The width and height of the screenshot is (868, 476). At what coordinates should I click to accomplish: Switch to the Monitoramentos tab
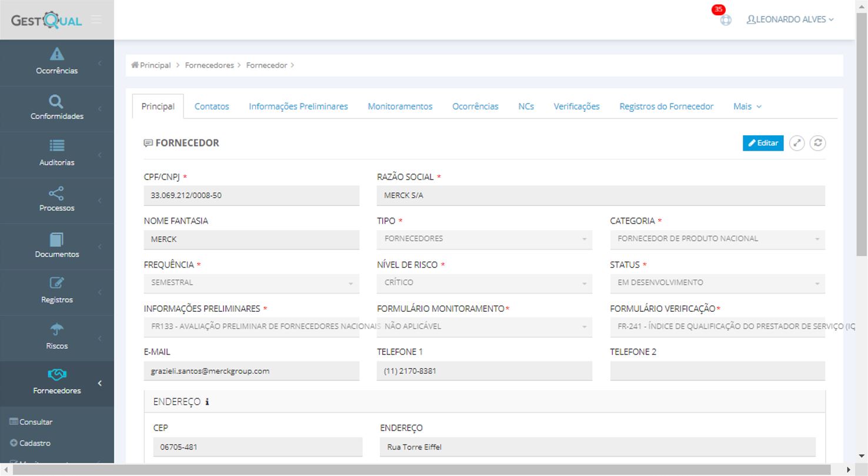(400, 106)
